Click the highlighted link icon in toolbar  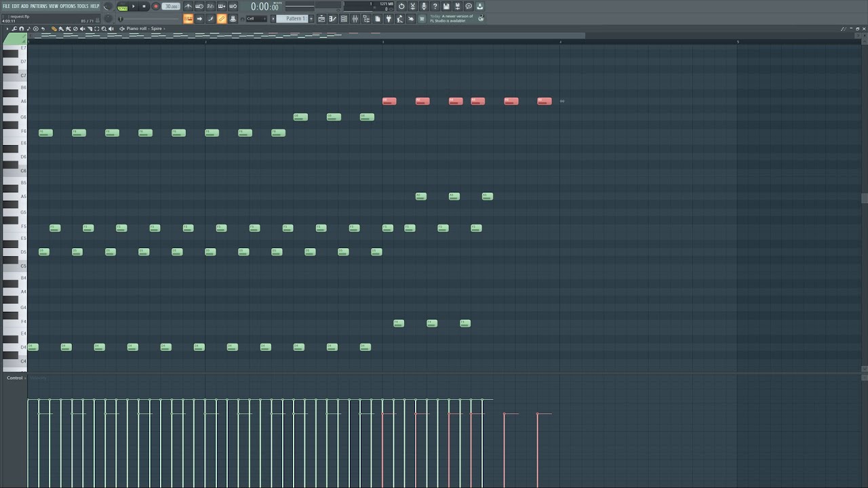coord(222,19)
